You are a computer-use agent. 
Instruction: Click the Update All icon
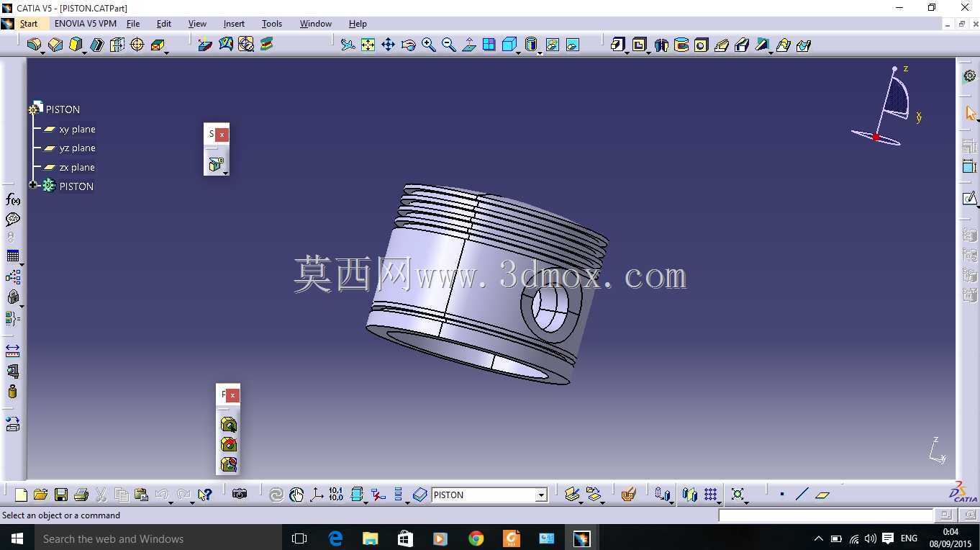(276, 495)
